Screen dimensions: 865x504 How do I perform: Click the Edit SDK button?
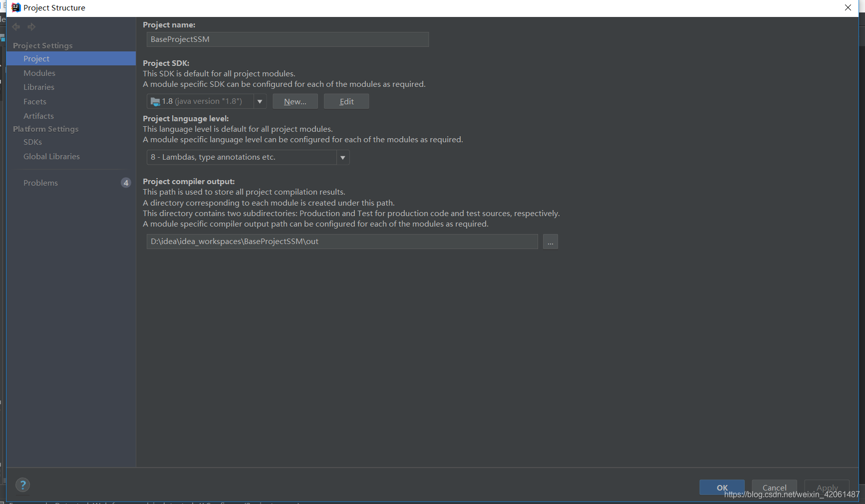[x=346, y=101]
